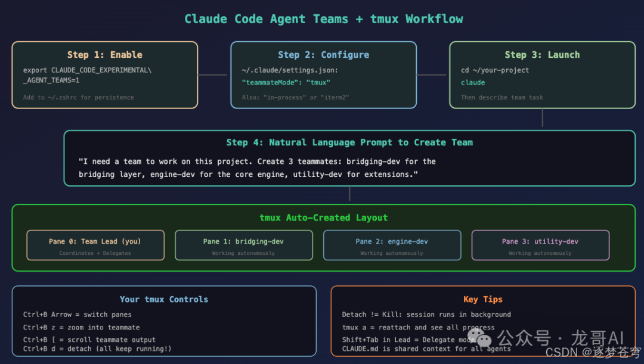644x364 pixels.
Task: Click the "Ctrl+B z = zoom into teammate" line
Action: tap(81, 328)
